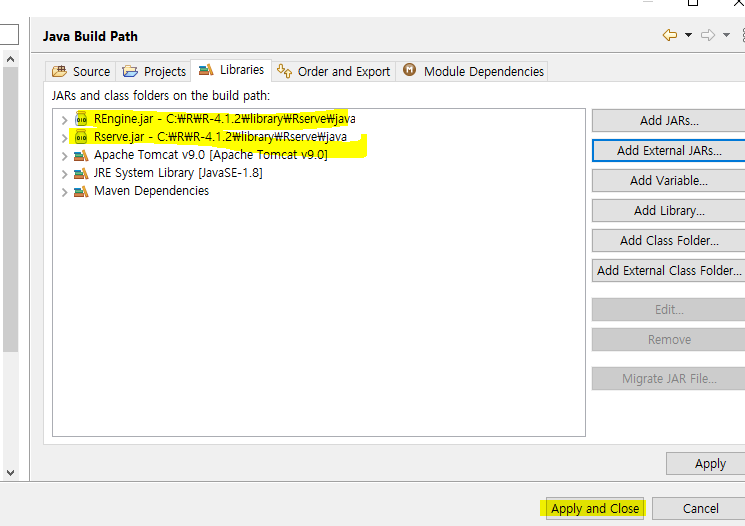745x526 pixels.
Task: Click the forward navigation arrow icon
Action: point(708,35)
